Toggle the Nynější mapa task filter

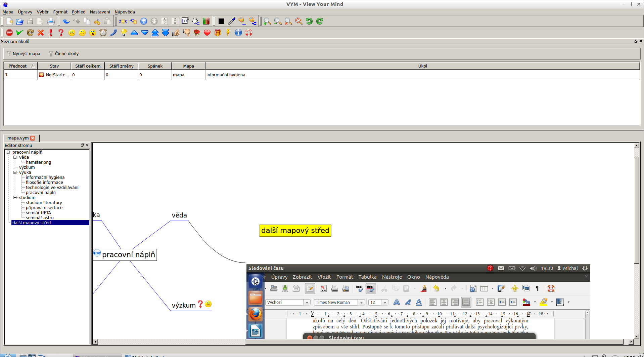tap(24, 53)
